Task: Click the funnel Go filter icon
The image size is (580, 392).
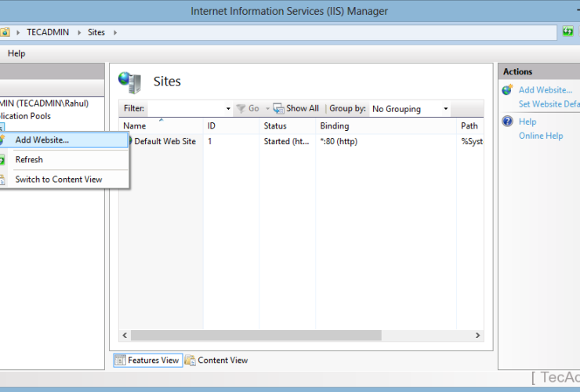Action: pyautogui.click(x=241, y=109)
